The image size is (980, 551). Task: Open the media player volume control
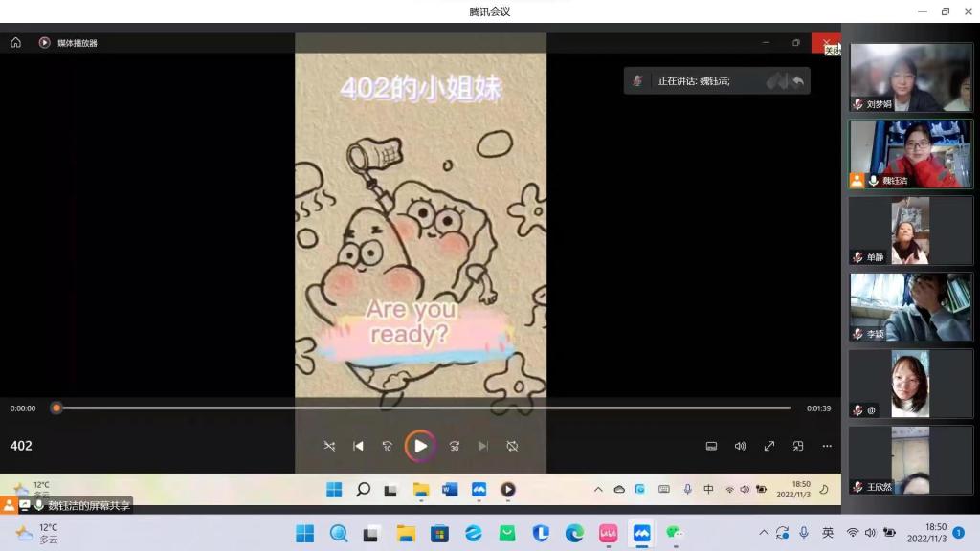(740, 446)
